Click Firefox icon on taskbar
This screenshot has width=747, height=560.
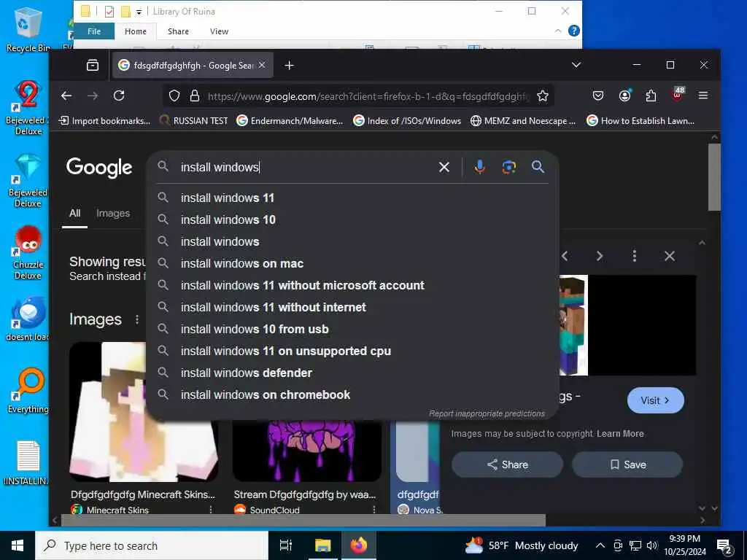coord(359,545)
